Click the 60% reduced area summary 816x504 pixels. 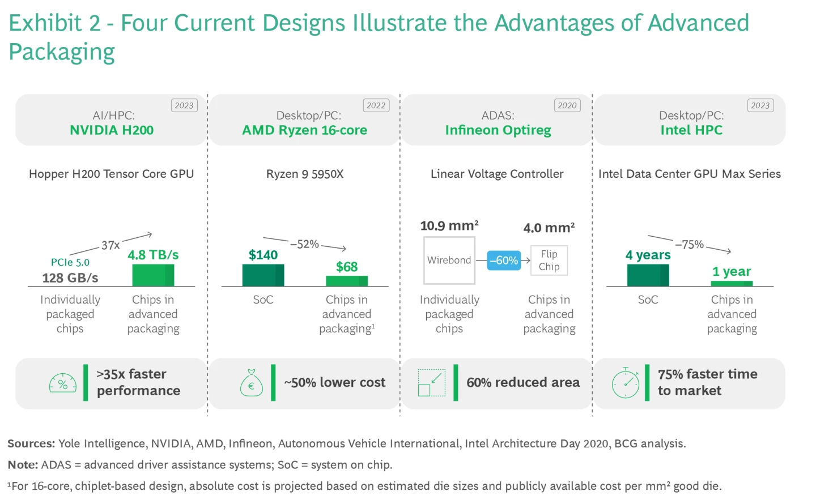(523, 383)
